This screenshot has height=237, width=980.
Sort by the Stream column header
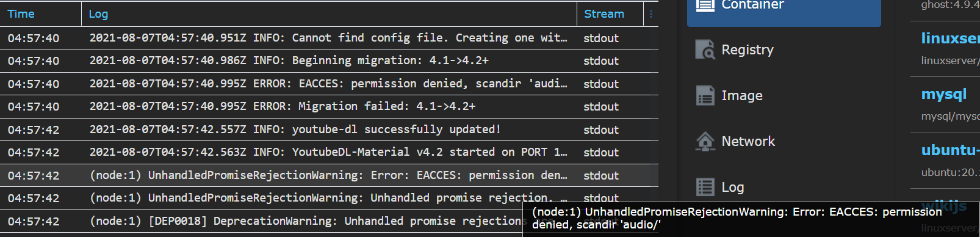point(604,14)
